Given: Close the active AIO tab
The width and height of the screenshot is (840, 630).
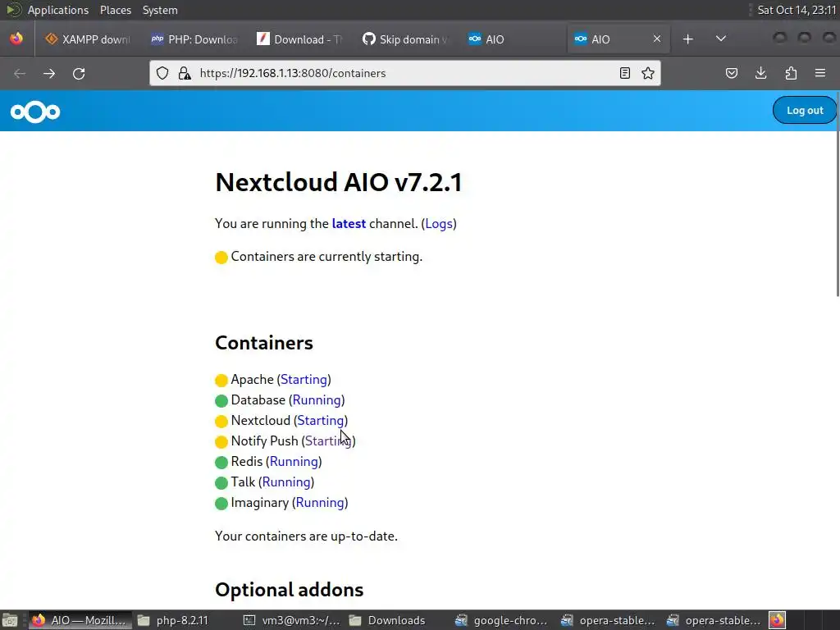Looking at the screenshot, I should (x=657, y=39).
